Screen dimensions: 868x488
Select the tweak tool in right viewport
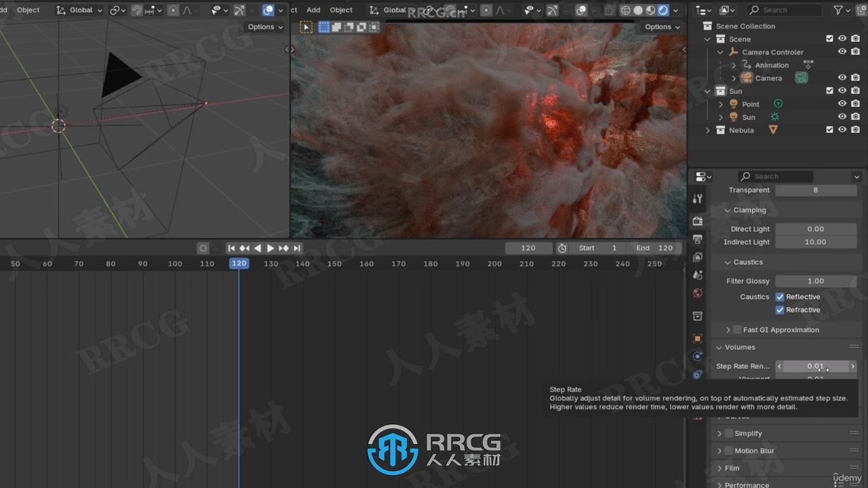[x=307, y=27]
